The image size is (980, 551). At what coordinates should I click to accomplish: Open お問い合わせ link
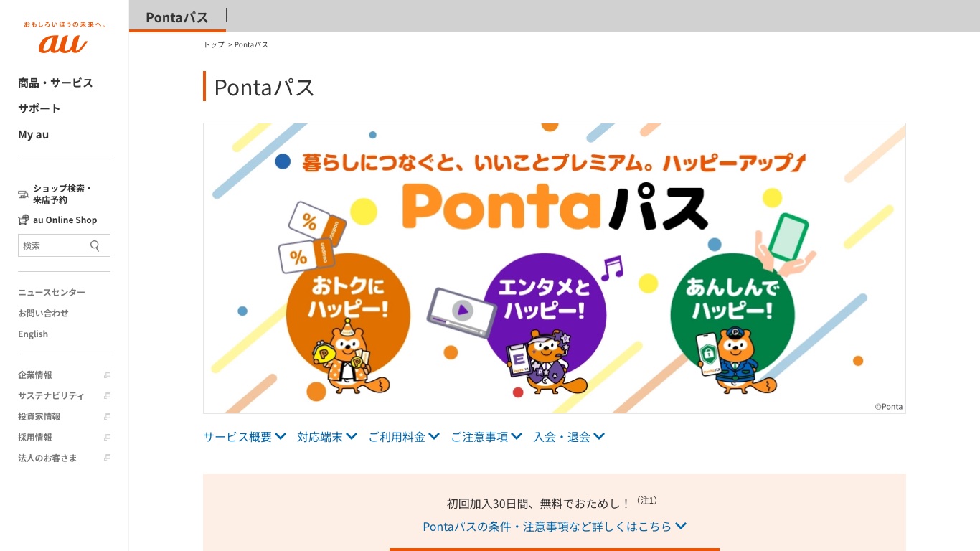43,313
